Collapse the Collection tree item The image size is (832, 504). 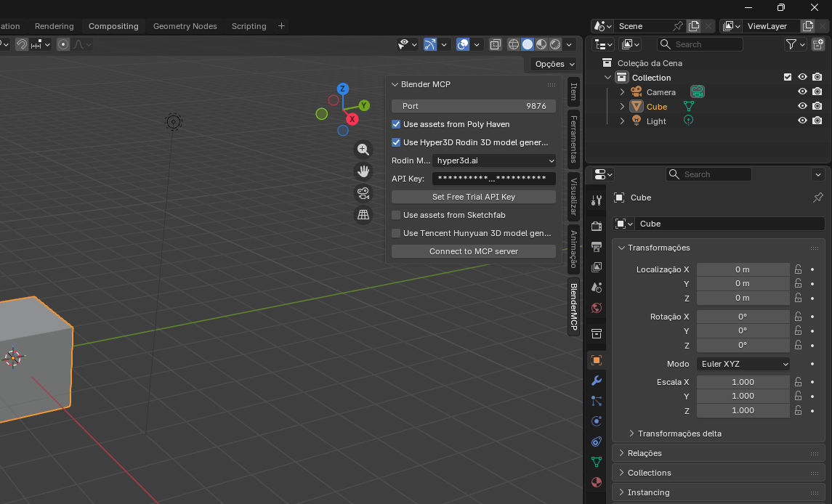pos(608,78)
